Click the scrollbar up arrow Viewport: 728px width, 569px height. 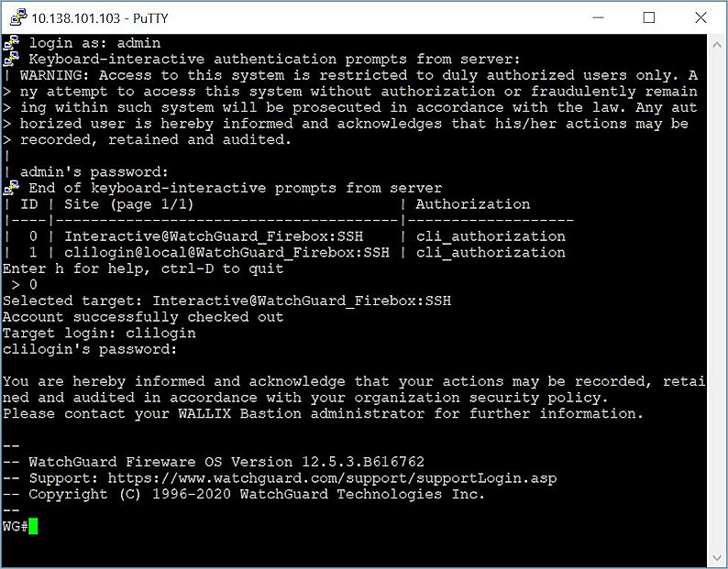tap(716, 43)
